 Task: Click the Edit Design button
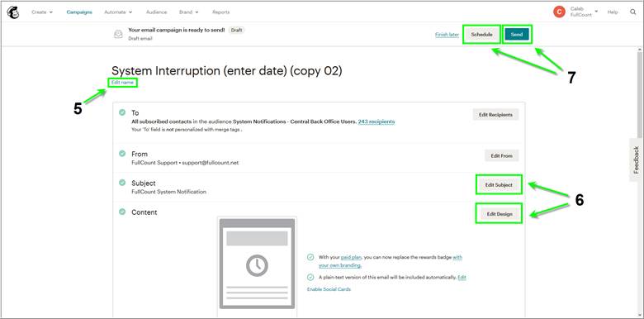(499, 214)
